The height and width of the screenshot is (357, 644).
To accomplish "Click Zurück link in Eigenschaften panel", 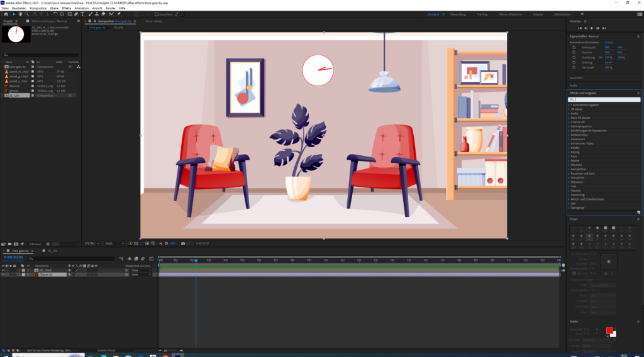I will (x=609, y=41).
